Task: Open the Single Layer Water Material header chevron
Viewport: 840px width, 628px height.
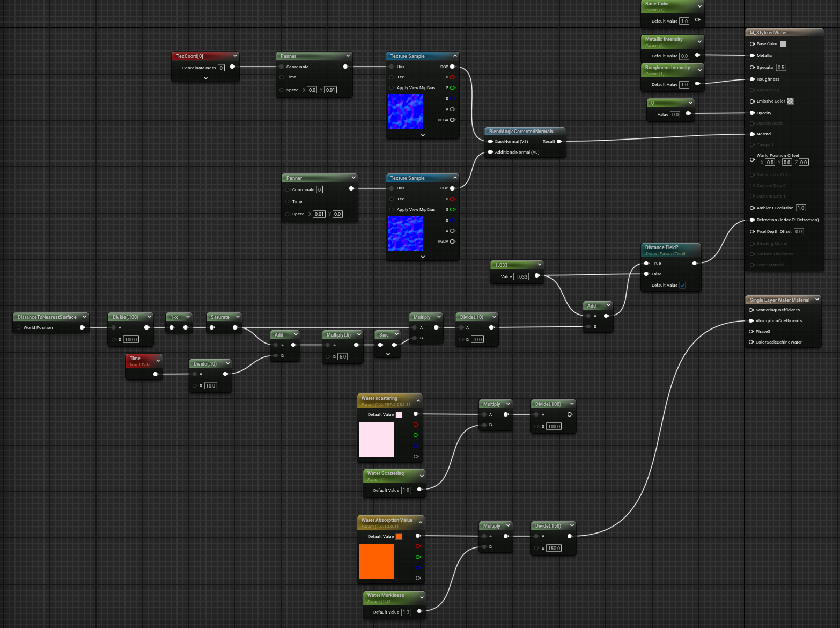Action: [817, 300]
